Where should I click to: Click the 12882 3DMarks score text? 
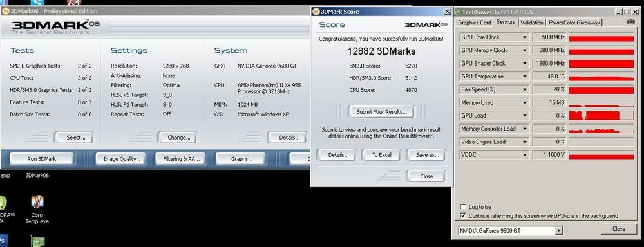coord(381,51)
